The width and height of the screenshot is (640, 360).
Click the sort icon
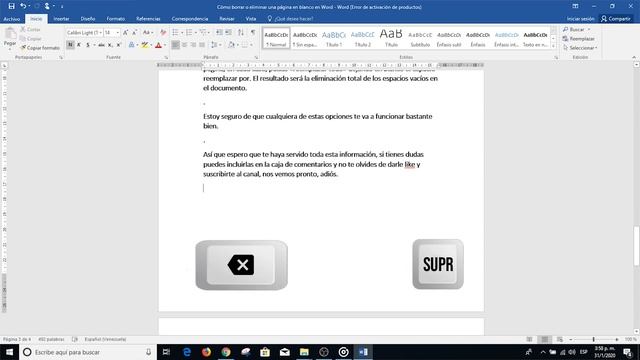click(x=241, y=32)
